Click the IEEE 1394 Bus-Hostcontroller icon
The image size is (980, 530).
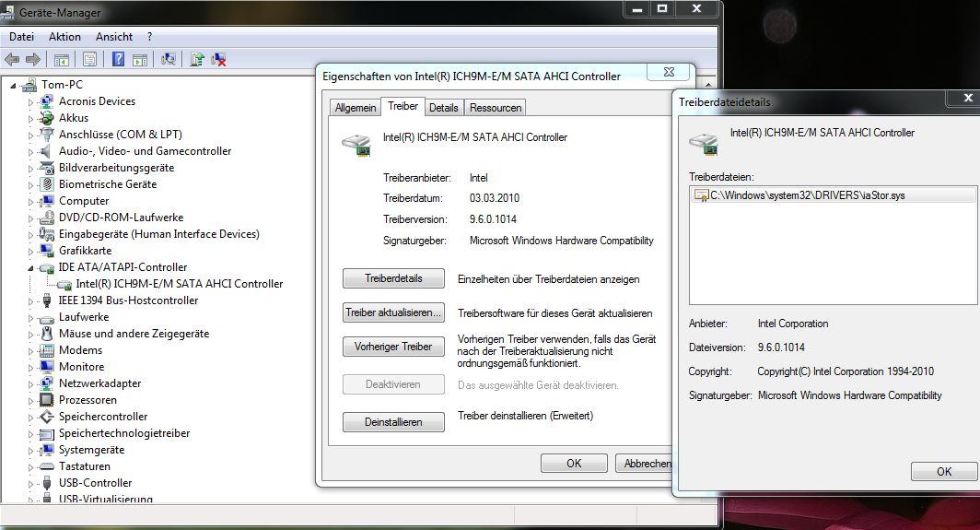pos(46,300)
